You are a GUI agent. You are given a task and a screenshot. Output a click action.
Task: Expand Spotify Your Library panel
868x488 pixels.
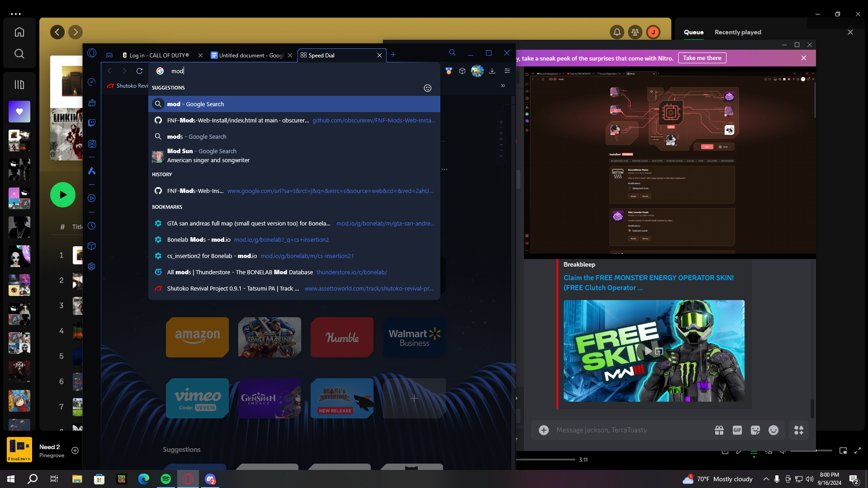pos(19,84)
